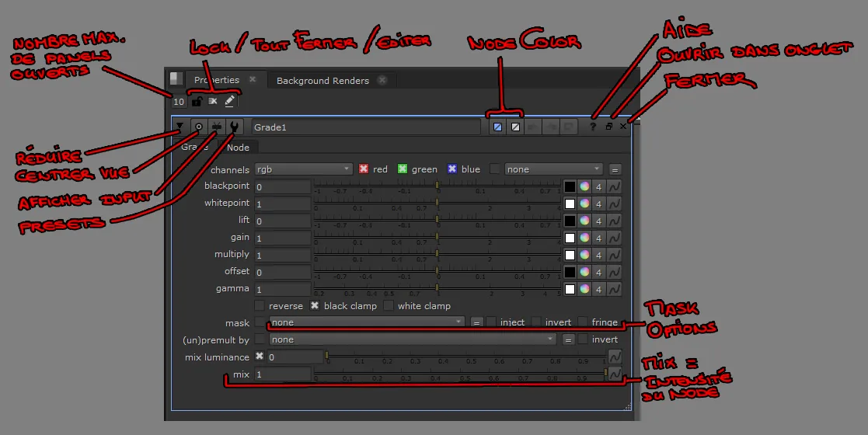
Task: Turn on the white clamp option
Action: point(389,306)
